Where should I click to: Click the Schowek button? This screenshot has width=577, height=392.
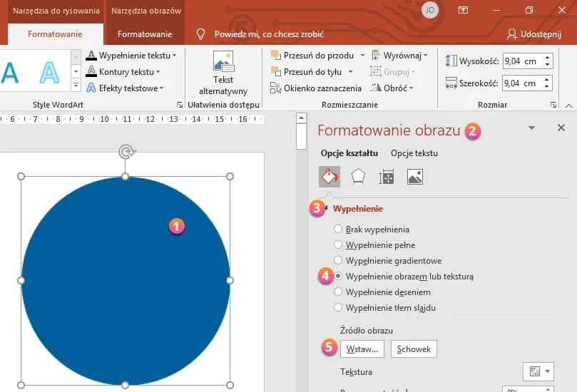click(x=414, y=349)
